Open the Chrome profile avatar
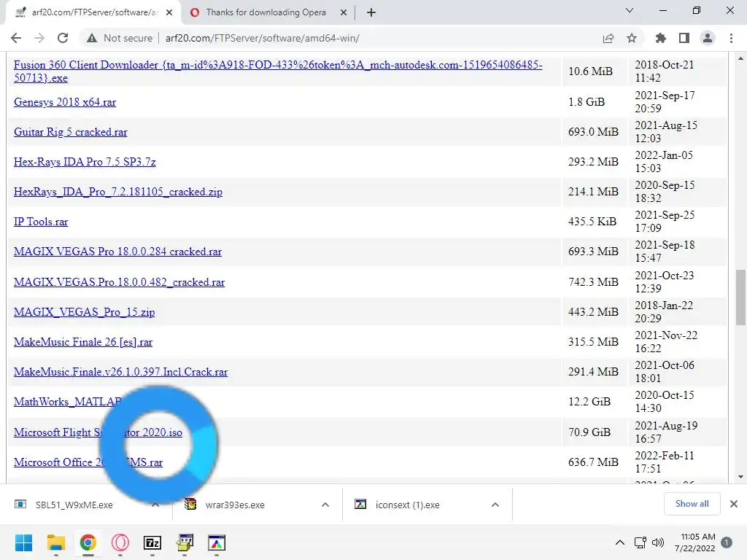 [708, 38]
